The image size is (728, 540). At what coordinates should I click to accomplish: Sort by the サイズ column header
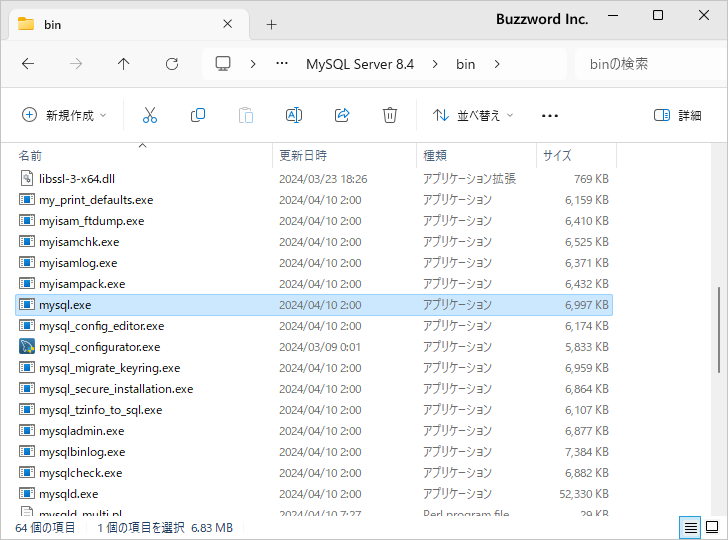pos(577,156)
